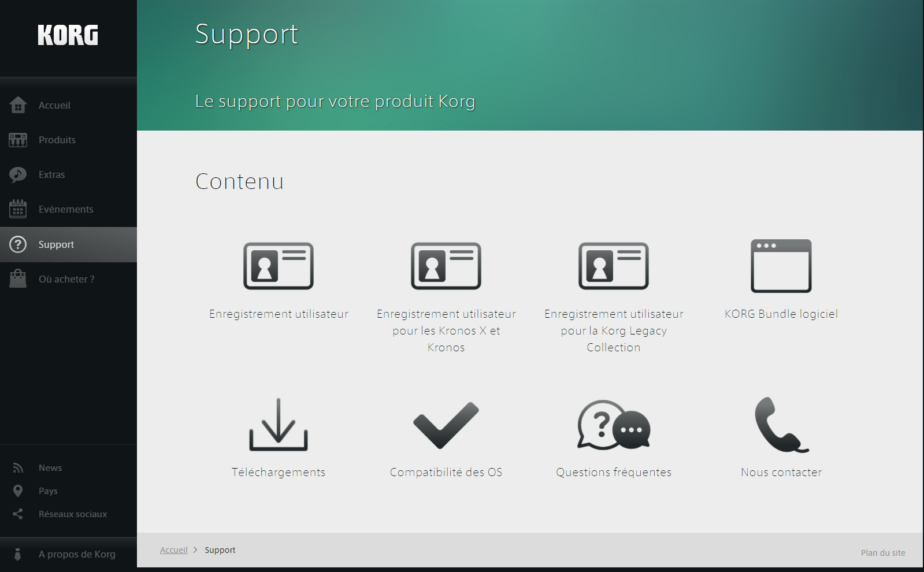The width and height of the screenshot is (924, 572).
Task: Click the Enregistrement utilisateur ID card icon
Action: point(279,266)
